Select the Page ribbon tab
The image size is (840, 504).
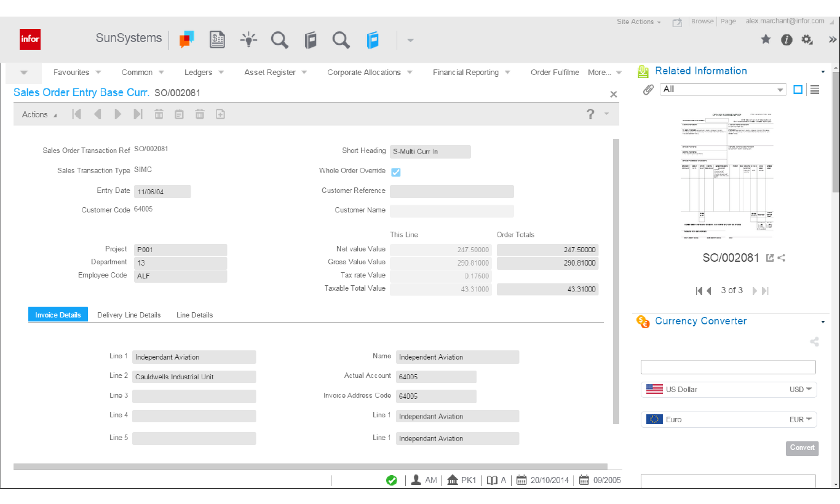[728, 22]
